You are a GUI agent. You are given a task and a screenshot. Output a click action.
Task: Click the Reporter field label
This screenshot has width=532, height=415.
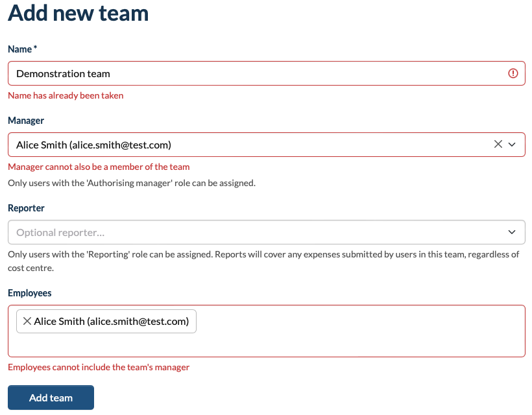pos(26,208)
